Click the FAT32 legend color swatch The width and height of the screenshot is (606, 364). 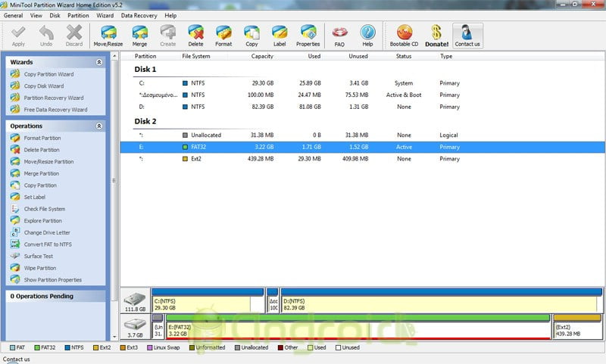click(37, 347)
